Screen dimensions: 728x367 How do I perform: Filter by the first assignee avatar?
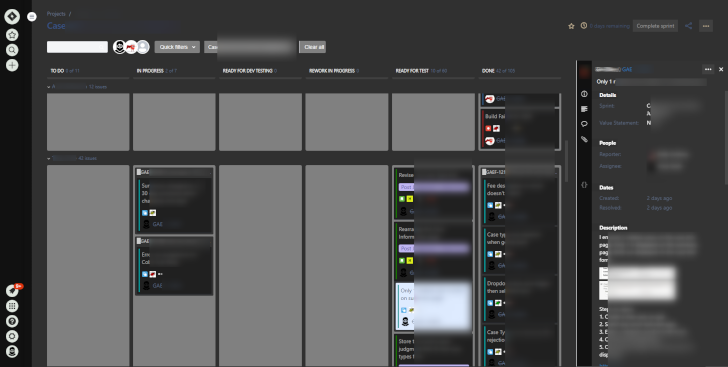click(x=119, y=47)
